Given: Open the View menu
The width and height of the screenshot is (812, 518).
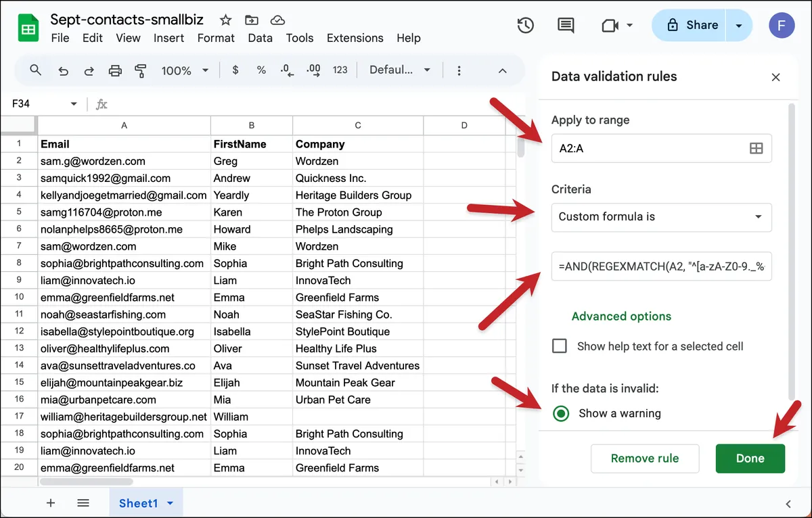Looking at the screenshot, I should [x=128, y=38].
